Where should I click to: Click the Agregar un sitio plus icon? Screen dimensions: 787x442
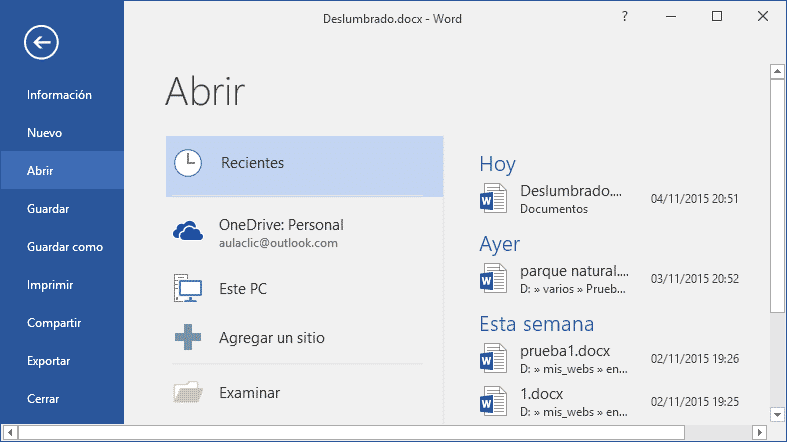tap(188, 338)
